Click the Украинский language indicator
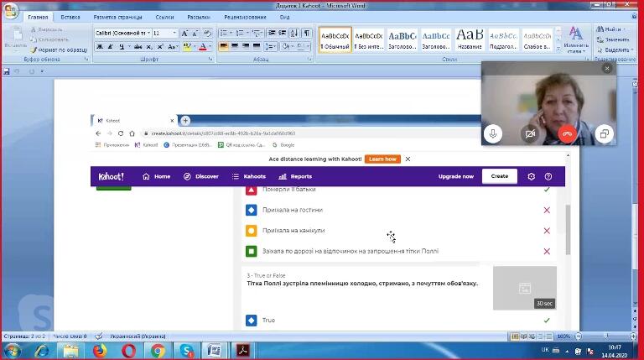Image resolution: width=644 pixels, height=360 pixels. (138, 337)
